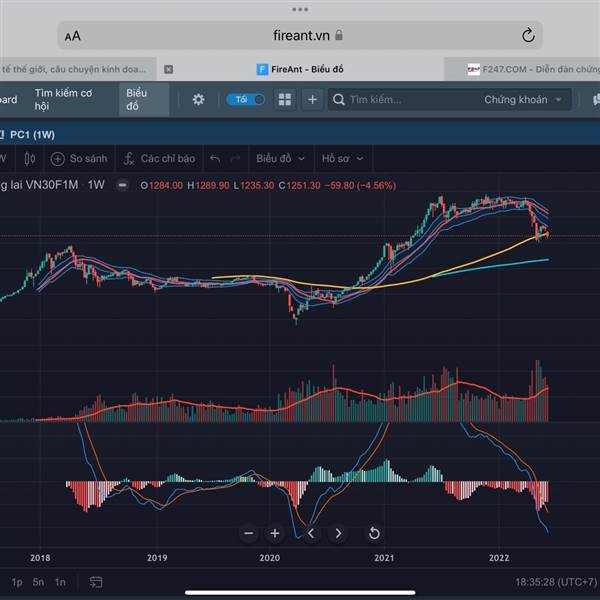Viewport: 600px width, 600px height.
Task: Click the 2020 time axis label
Action: click(269, 558)
